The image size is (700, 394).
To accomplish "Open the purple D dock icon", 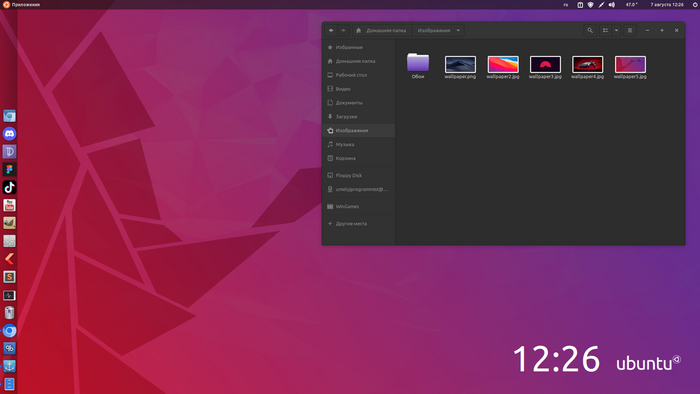I will (9, 152).
